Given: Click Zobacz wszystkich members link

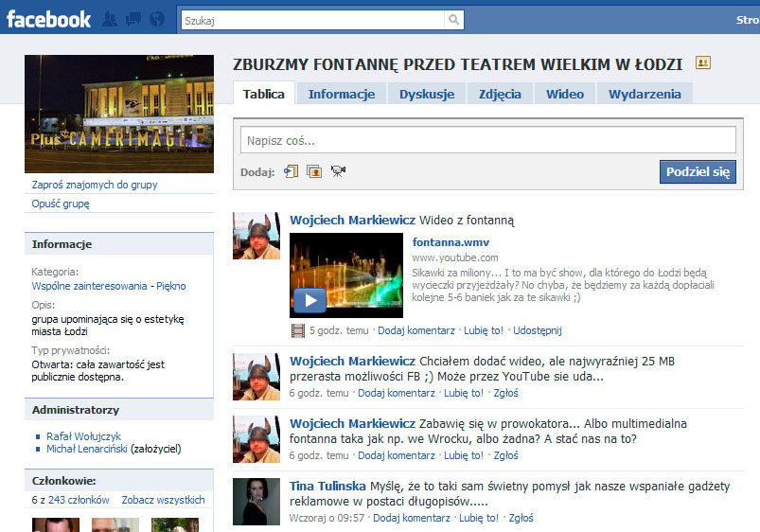Looking at the screenshot, I should click(163, 500).
